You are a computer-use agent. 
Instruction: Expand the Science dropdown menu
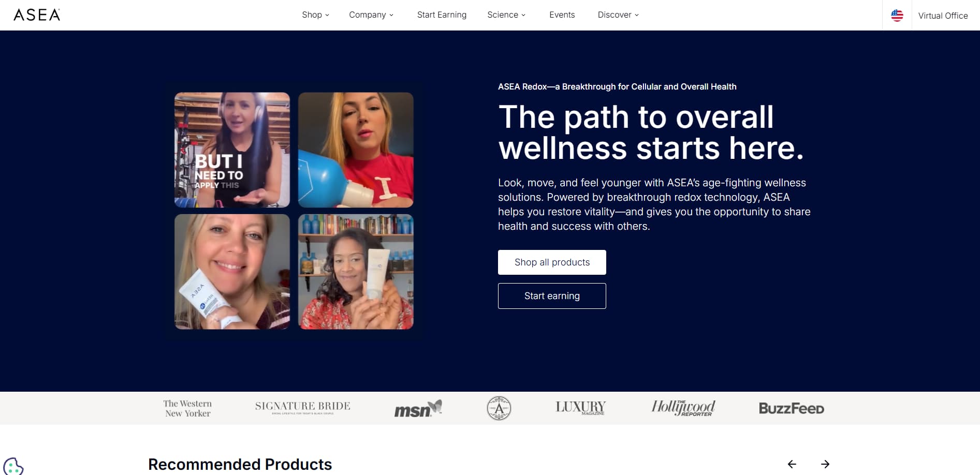(506, 14)
